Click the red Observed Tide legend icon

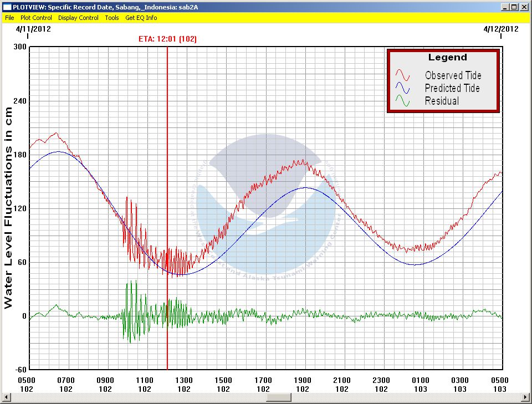[x=402, y=75]
